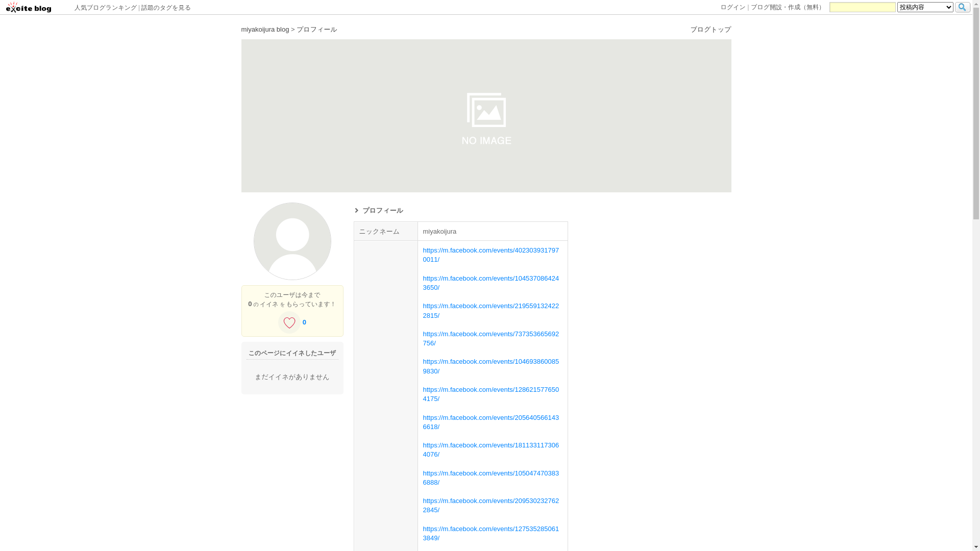Image resolution: width=980 pixels, height=551 pixels.
Task: Click the Excite blog logo
Action: (x=29, y=7)
